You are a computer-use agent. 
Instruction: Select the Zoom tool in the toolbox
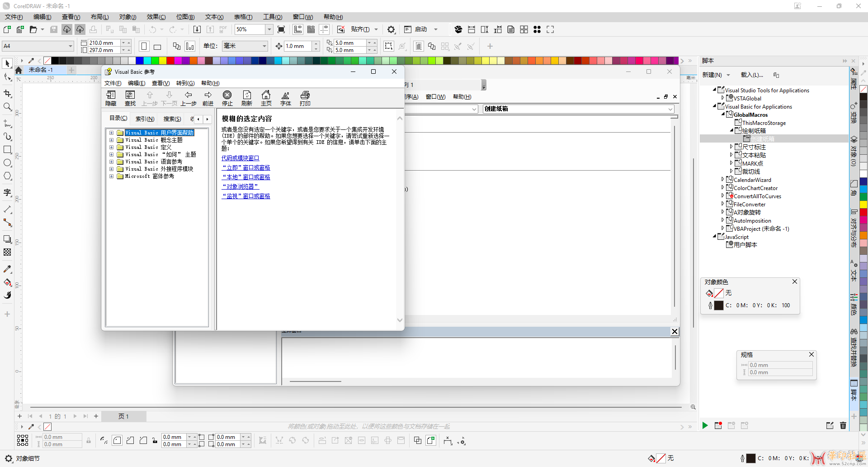[x=7, y=107]
